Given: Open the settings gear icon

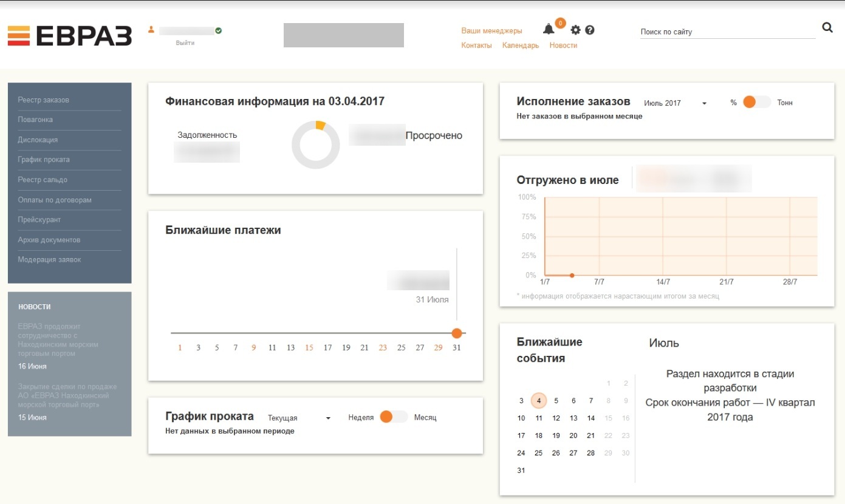Looking at the screenshot, I should [x=576, y=30].
